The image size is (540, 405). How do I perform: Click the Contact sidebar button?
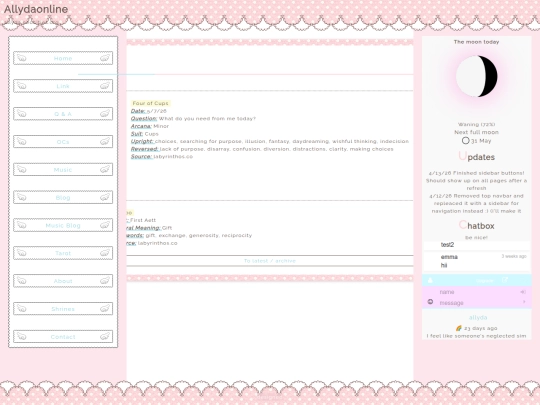(x=63, y=336)
